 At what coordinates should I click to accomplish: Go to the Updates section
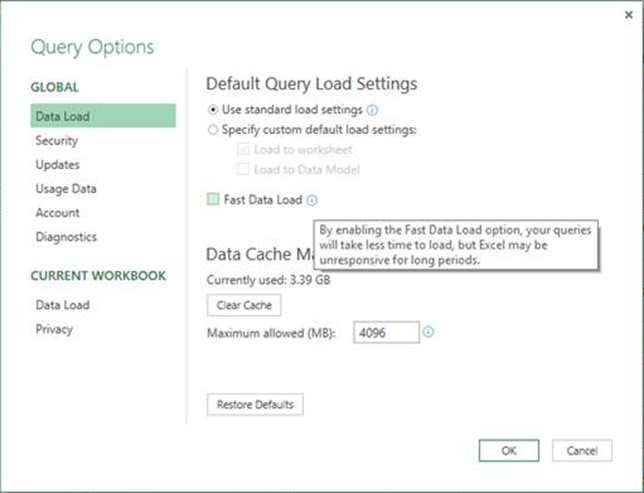click(x=57, y=165)
